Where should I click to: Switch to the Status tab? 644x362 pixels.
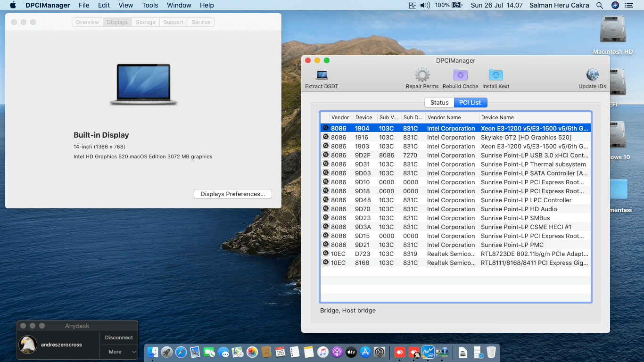[439, 102]
